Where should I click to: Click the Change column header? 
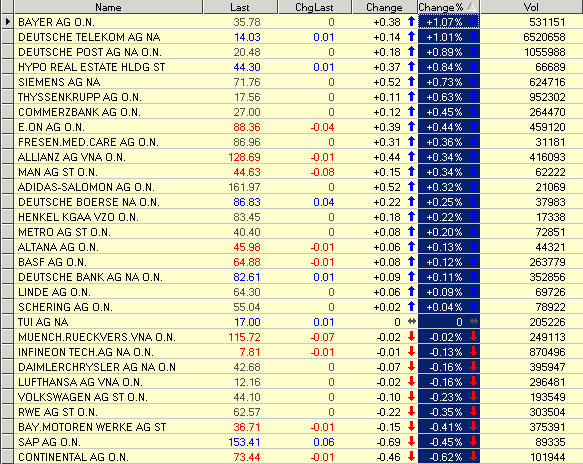coord(384,7)
